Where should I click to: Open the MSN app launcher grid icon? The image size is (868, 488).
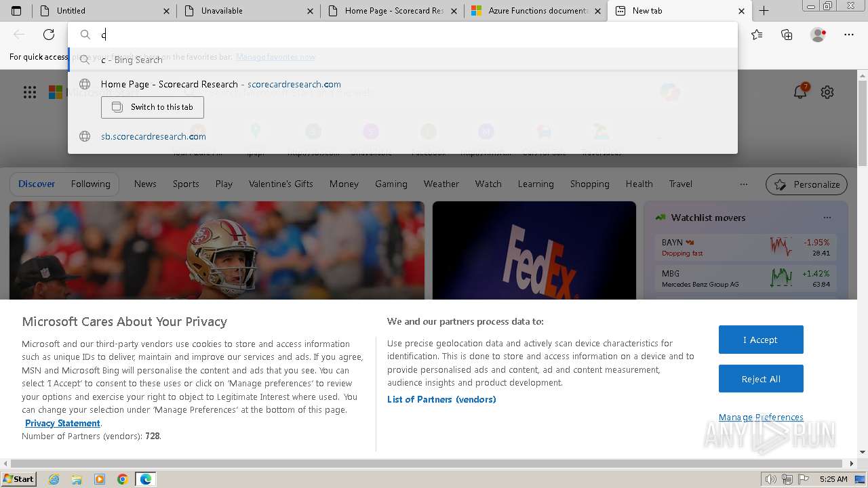30,92
